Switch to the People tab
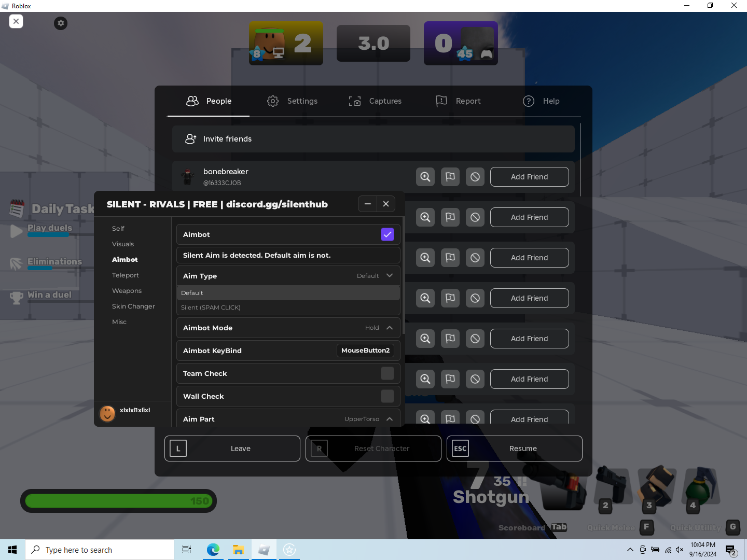The image size is (747, 560). pyautogui.click(x=209, y=101)
